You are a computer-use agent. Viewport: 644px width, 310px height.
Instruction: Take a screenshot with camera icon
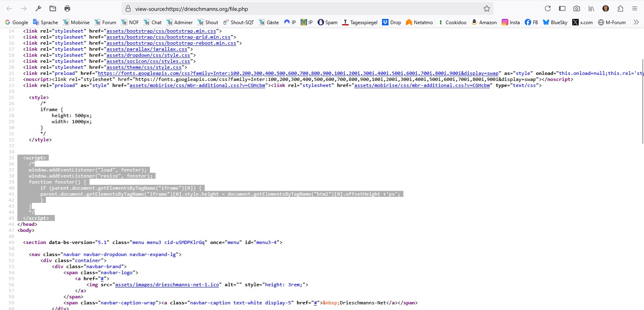577,8
